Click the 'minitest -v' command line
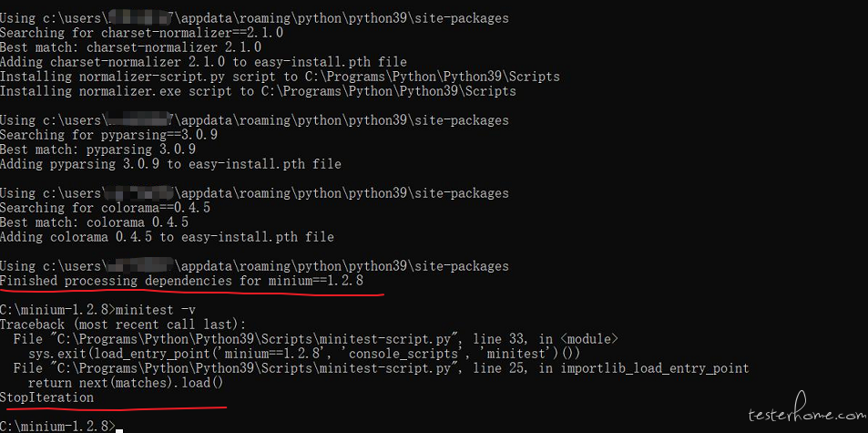The image size is (868, 433). pyautogui.click(x=97, y=310)
